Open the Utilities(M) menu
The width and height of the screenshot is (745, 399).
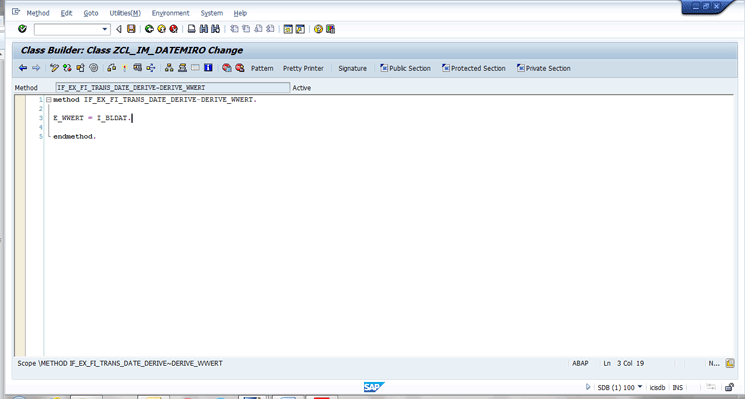[x=125, y=13]
